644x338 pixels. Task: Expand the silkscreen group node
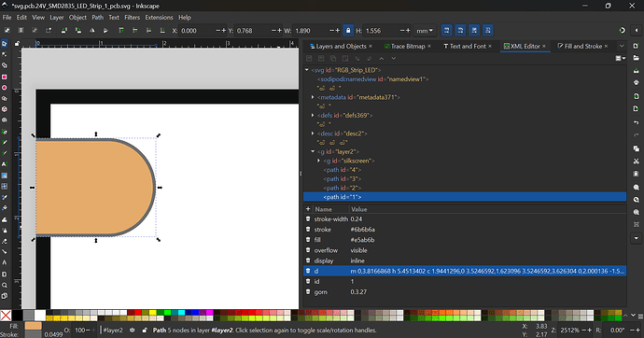coord(318,161)
